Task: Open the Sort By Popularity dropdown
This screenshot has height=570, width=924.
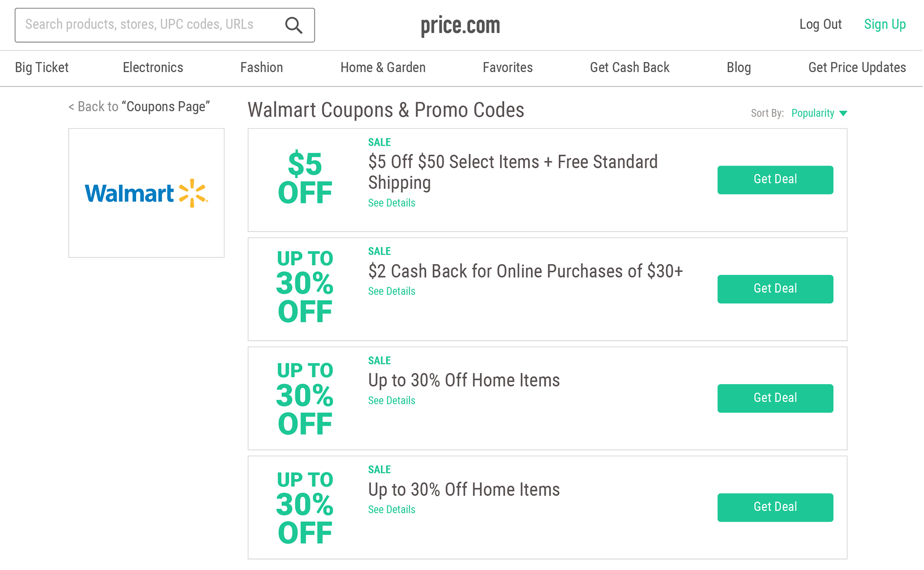Action: [x=819, y=113]
